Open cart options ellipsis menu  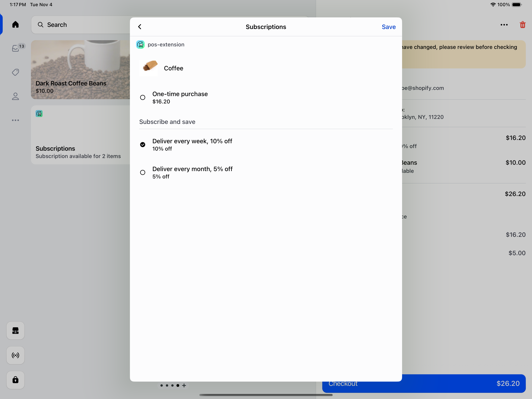tap(504, 25)
